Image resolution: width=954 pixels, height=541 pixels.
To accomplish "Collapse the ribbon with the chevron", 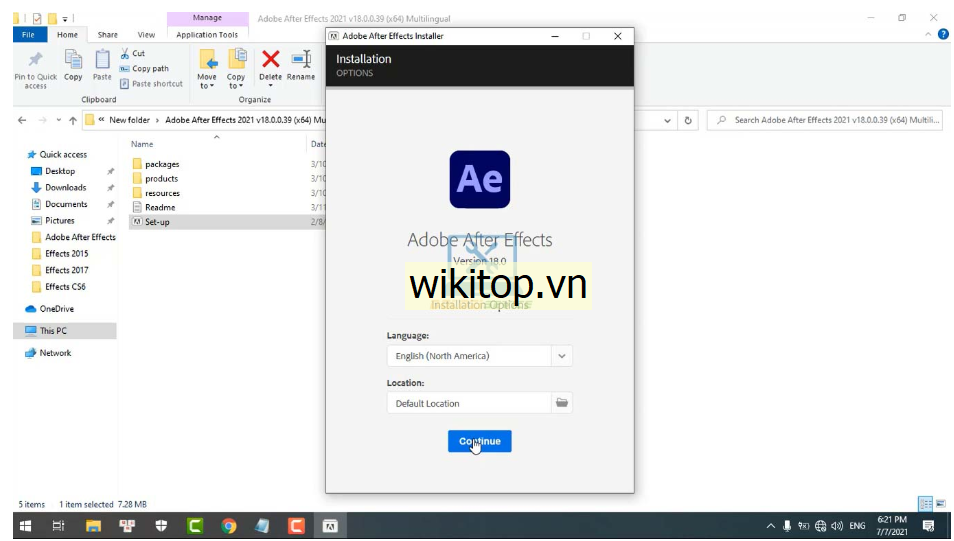I will click(928, 35).
